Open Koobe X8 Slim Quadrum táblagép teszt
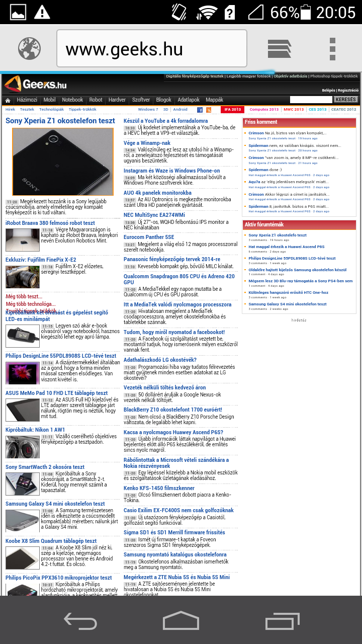 click(x=51, y=541)
